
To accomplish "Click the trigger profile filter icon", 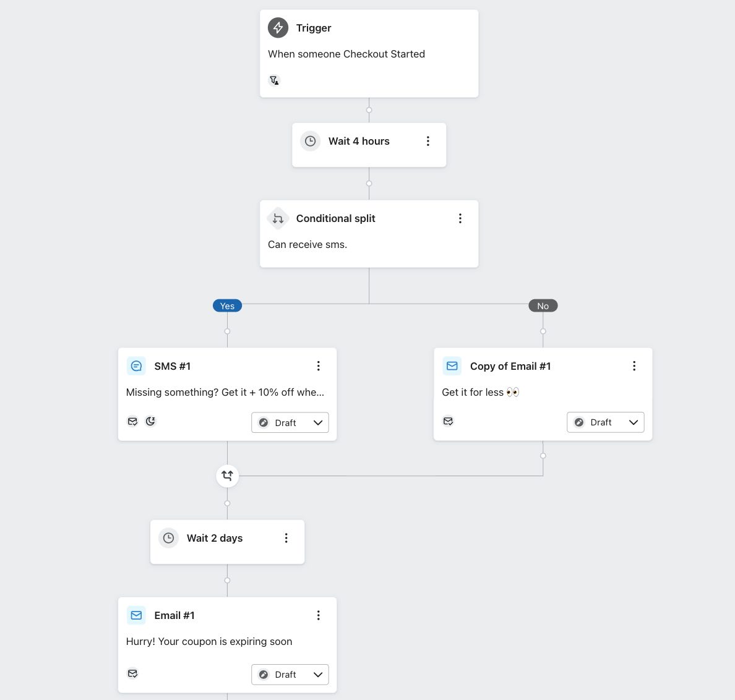I will (x=274, y=80).
